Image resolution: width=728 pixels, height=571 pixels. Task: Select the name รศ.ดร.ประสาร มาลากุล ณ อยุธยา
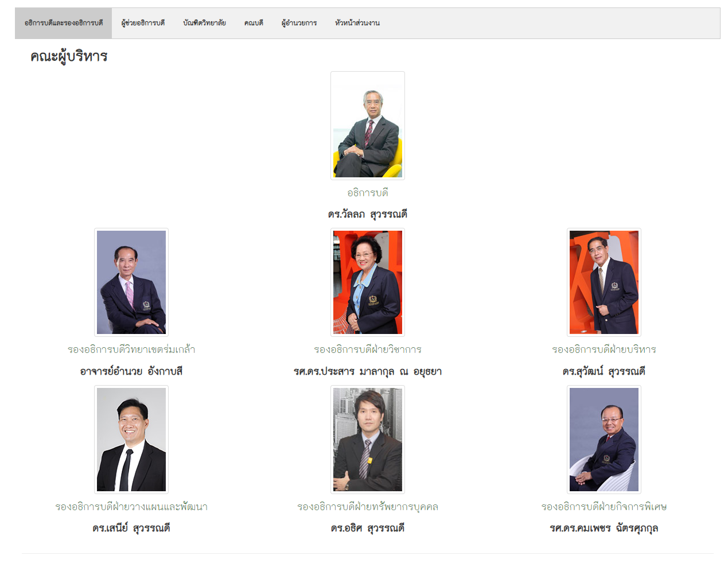coord(368,372)
